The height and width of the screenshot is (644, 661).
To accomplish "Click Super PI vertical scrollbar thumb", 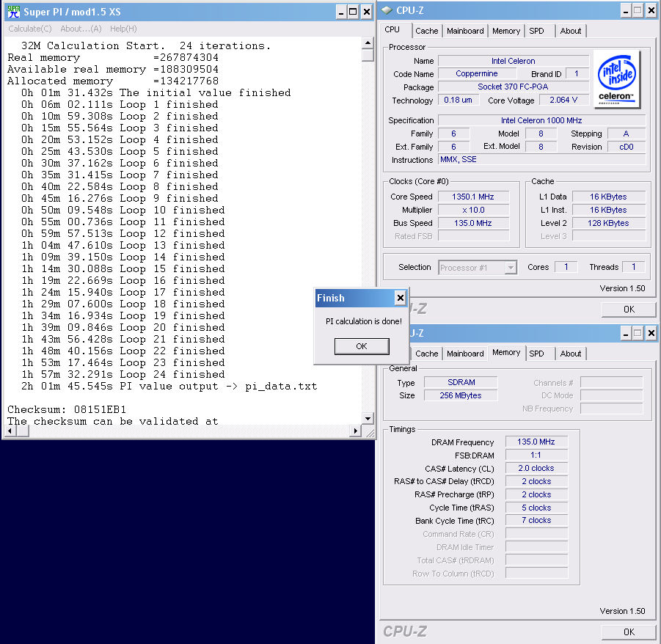I will tap(368, 55).
